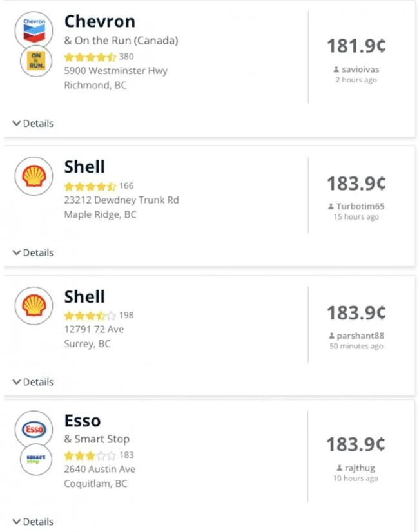Open the Esso station name link
This screenshot has height=532, width=419.
(83, 421)
